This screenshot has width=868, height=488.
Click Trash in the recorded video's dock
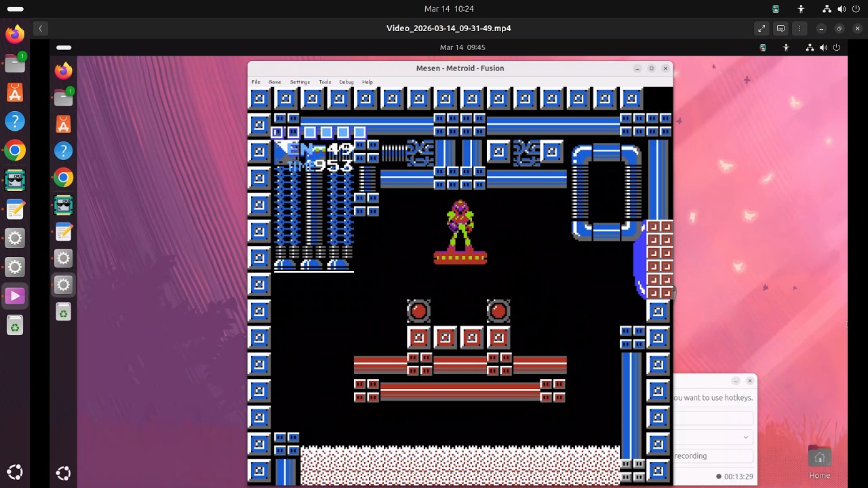click(63, 312)
